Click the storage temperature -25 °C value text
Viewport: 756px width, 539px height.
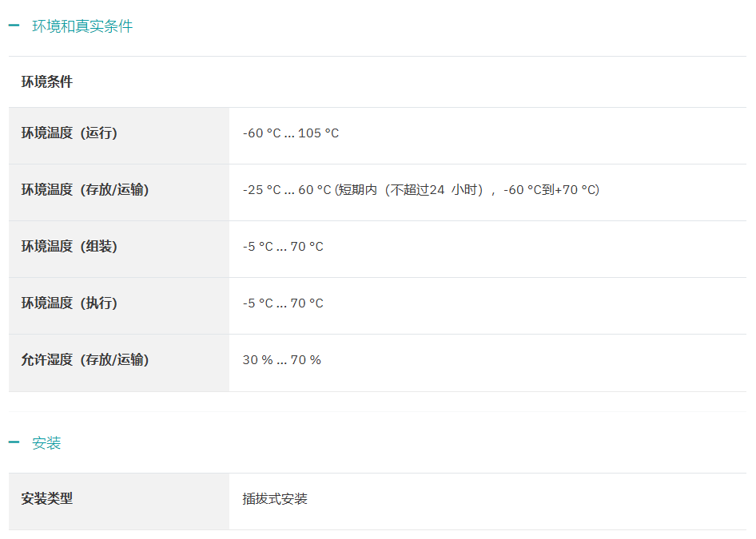262,190
